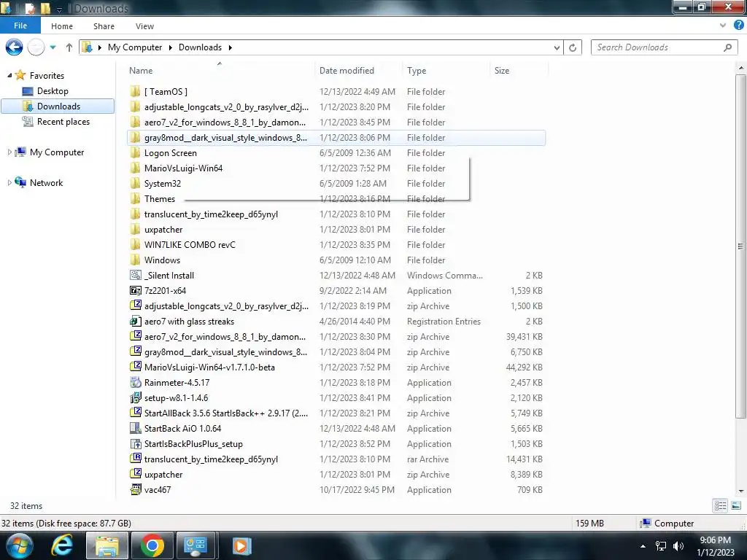
Task: Click the vertical scrollbar down arrow
Action: coord(741,491)
